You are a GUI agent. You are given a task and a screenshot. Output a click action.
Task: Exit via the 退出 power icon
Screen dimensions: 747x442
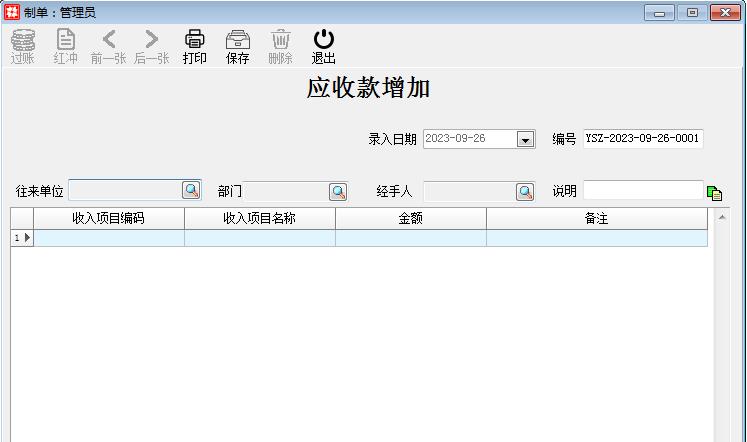click(323, 46)
